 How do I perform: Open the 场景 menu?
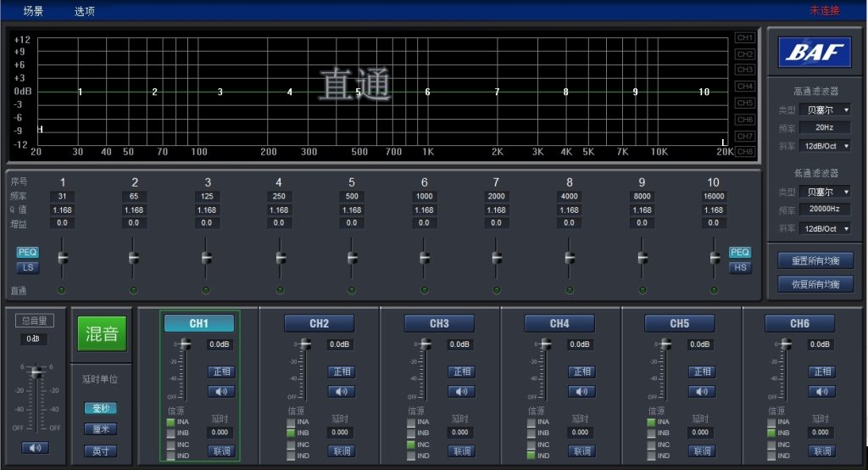pos(33,10)
